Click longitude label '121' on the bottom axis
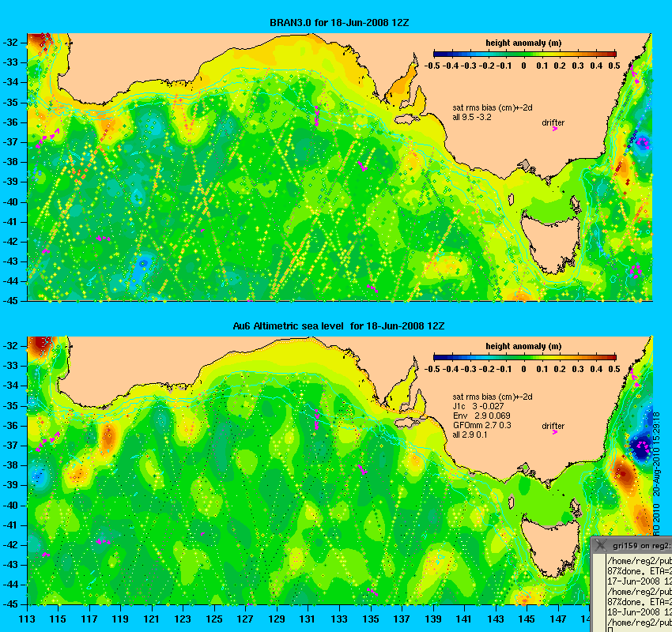This screenshot has height=632, width=672. click(x=151, y=619)
